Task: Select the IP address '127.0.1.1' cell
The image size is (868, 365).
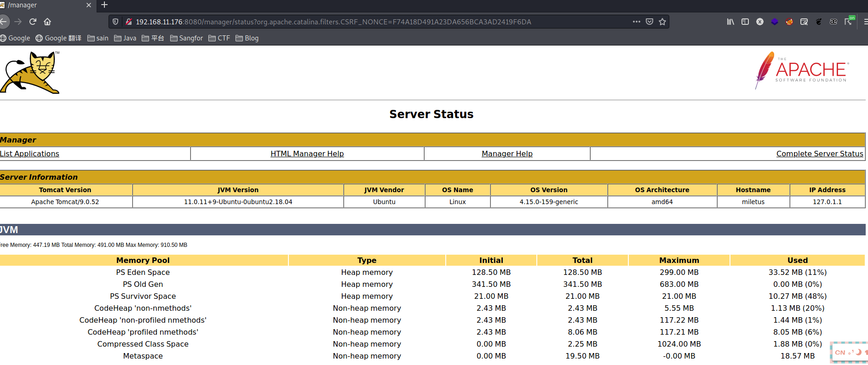Action: [x=827, y=202]
